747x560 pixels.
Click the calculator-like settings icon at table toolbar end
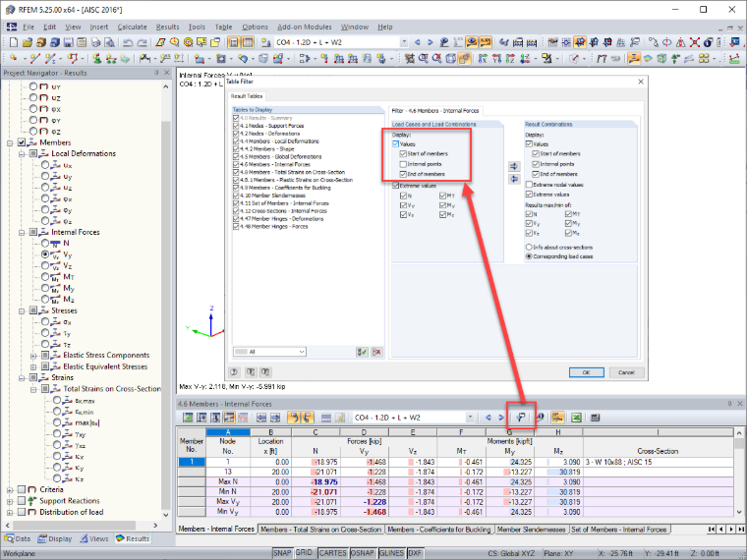point(595,418)
